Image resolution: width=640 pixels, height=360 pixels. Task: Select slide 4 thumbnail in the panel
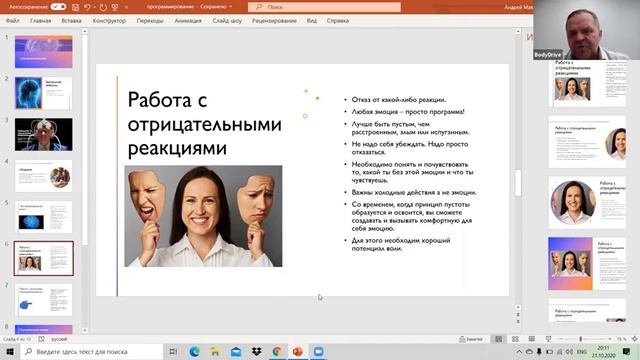click(x=44, y=176)
